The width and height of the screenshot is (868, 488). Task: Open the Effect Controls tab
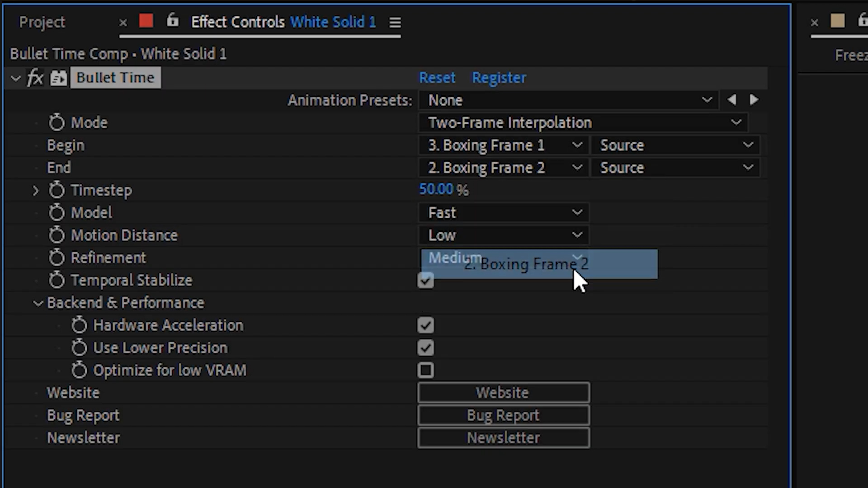click(237, 21)
